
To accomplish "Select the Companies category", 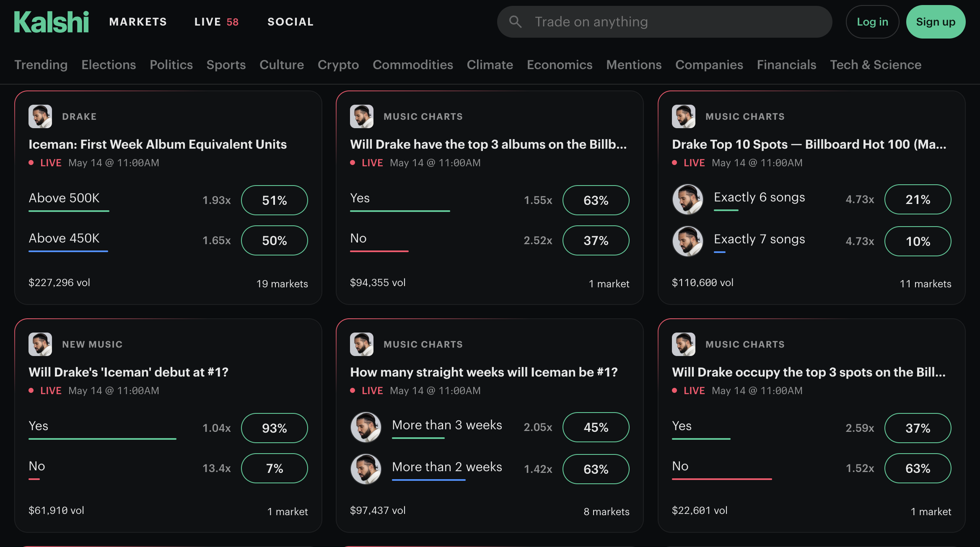I will pyautogui.click(x=709, y=65).
